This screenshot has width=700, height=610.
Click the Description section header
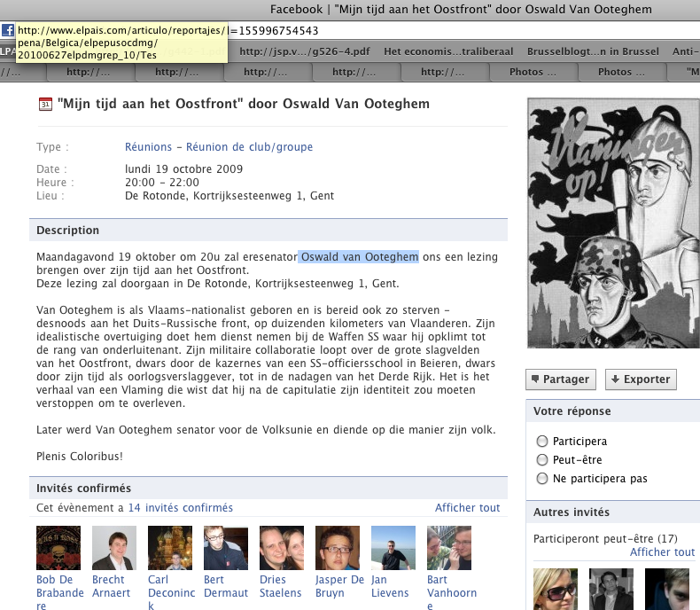[x=268, y=230]
